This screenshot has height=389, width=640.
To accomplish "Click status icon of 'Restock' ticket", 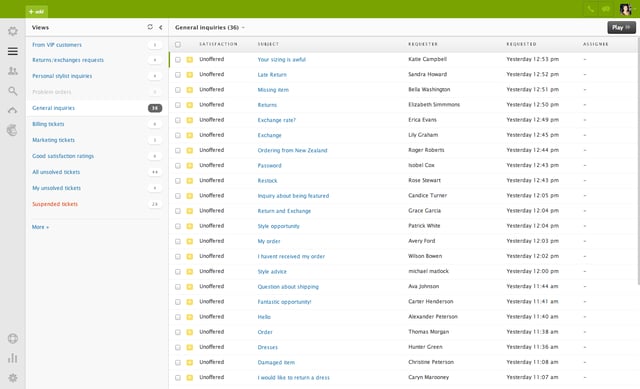I will (x=190, y=180).
